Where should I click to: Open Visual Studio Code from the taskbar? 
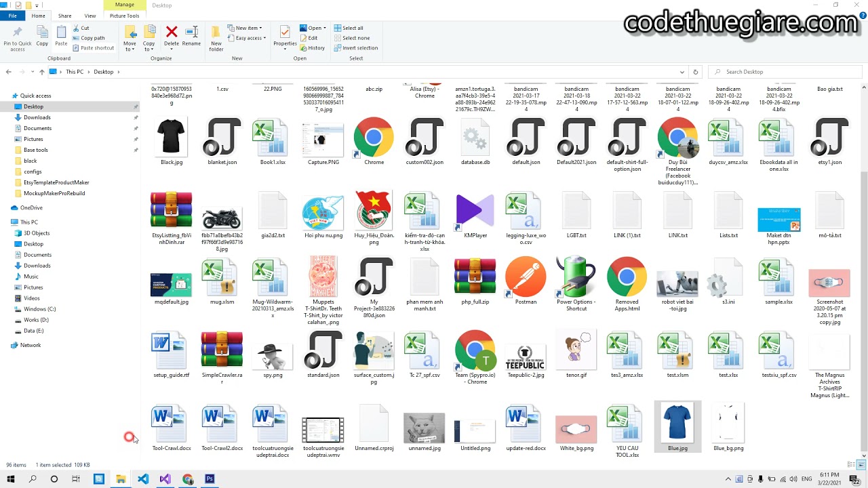coord(143,479)
